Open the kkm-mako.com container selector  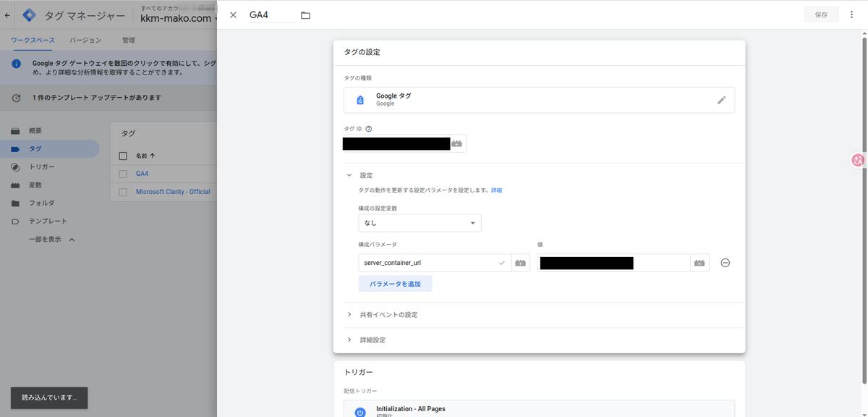click(x=179, y=19)
